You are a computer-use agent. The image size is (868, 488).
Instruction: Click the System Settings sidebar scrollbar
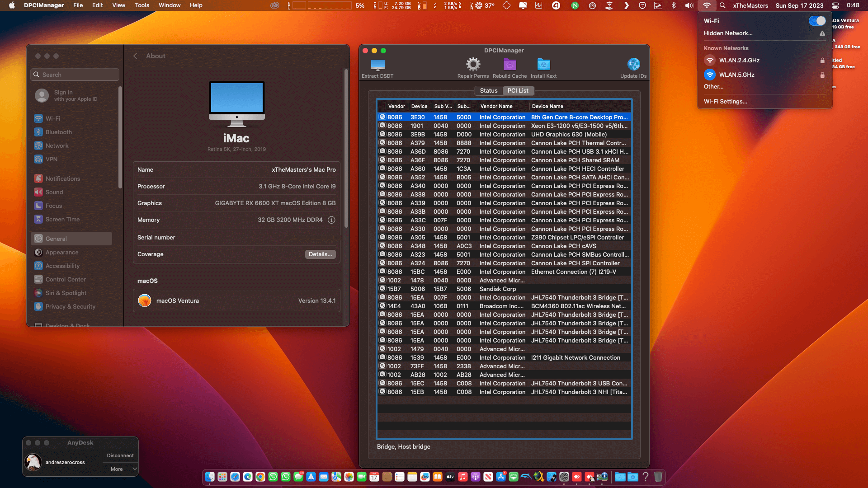pyautogui.click(x=120, y=137)
